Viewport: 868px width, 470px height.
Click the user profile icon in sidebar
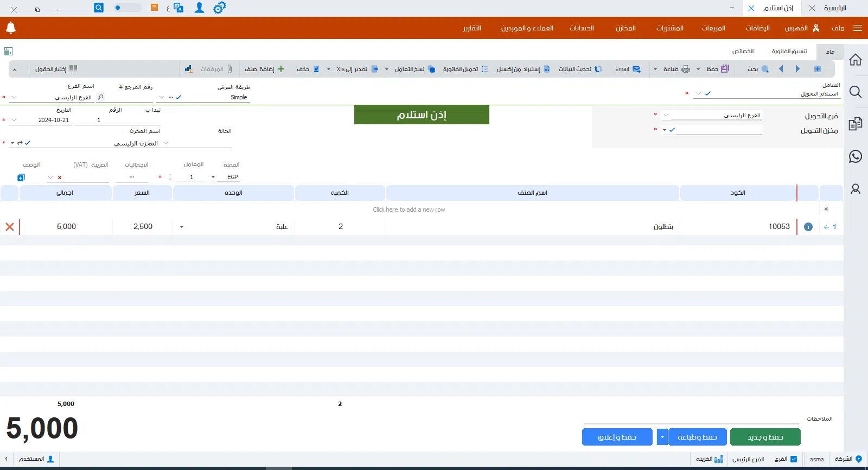pyautogui.click(x=856, y=189)
